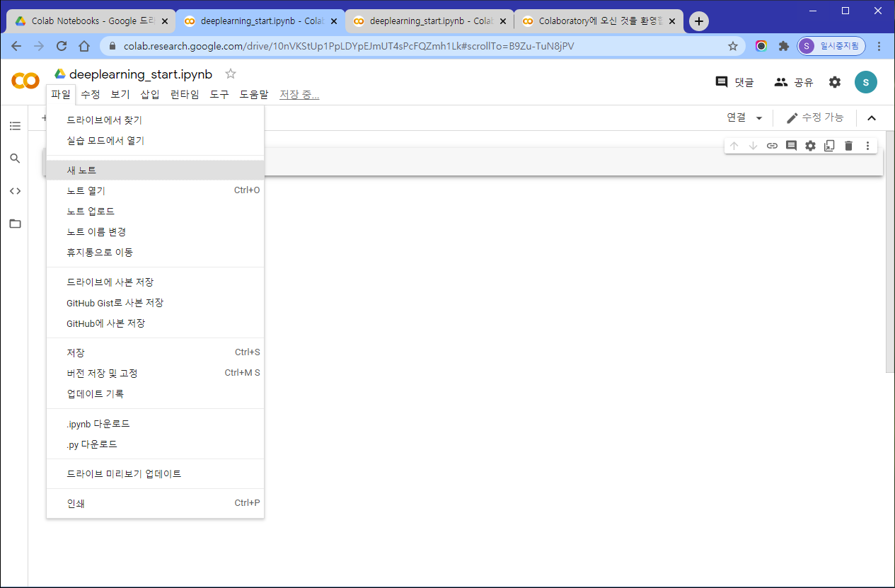Delete the cell with trash icon
The width and height of the screenshot is (895, 588).
[849, 146]
